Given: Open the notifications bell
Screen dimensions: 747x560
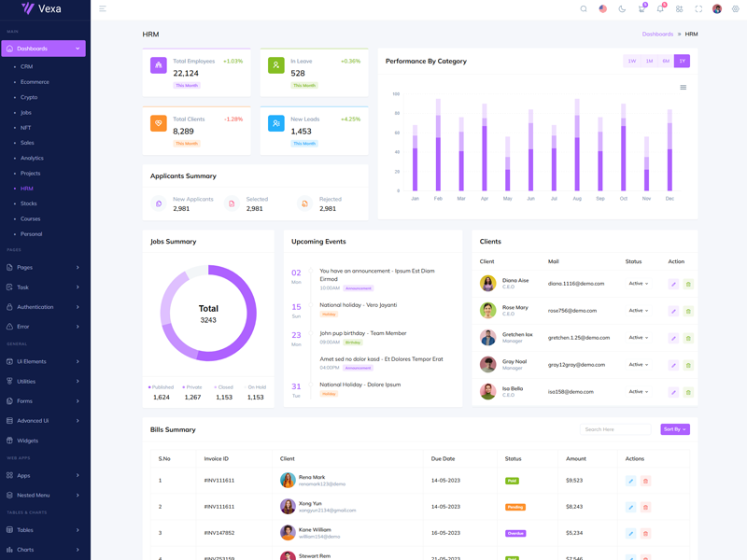Looking at the screenshot, I should (659, 9).
